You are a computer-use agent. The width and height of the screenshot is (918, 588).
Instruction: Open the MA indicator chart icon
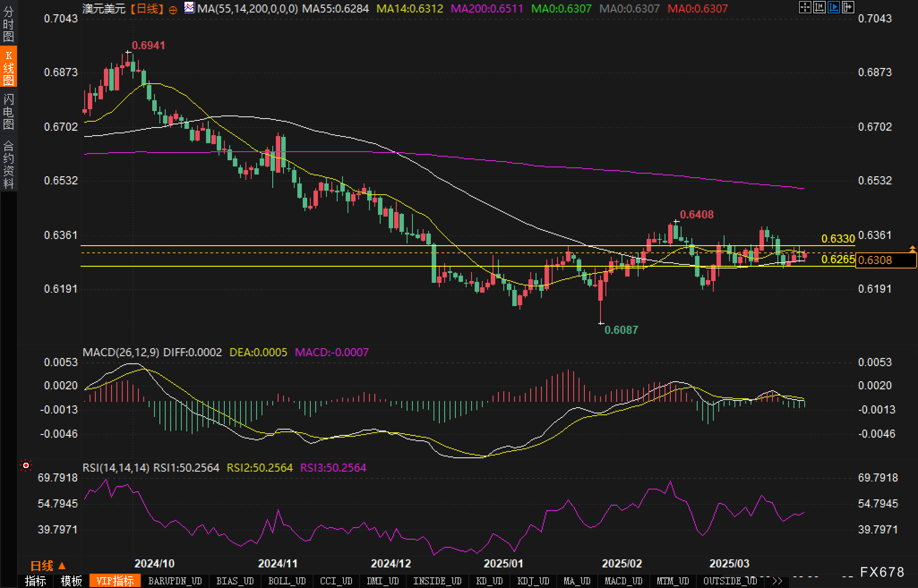coord(189,8)
